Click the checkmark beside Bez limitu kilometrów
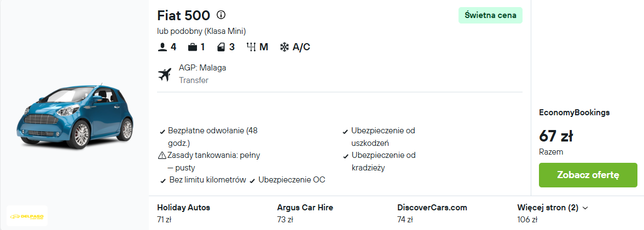644x230 pixels. [x=163, y=181]
